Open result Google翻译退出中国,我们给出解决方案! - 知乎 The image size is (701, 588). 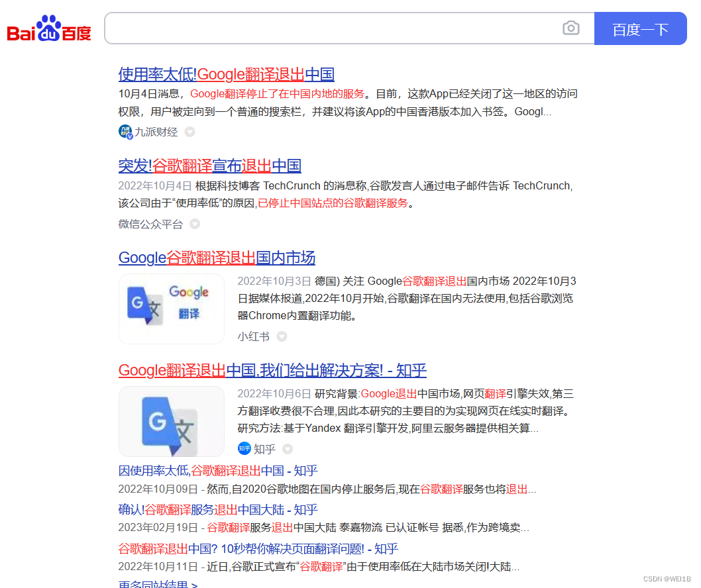(x=272, y=370)
